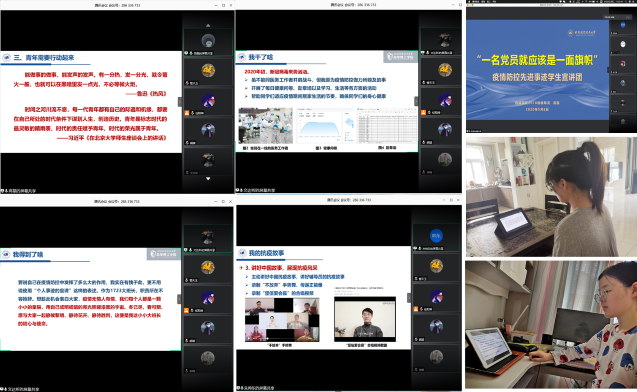Play the 不放弃 sign-language video grid

point(282,320)
